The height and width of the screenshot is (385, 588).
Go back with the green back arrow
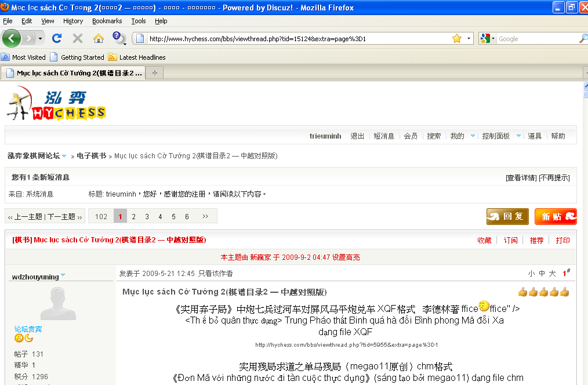[11, 38]
